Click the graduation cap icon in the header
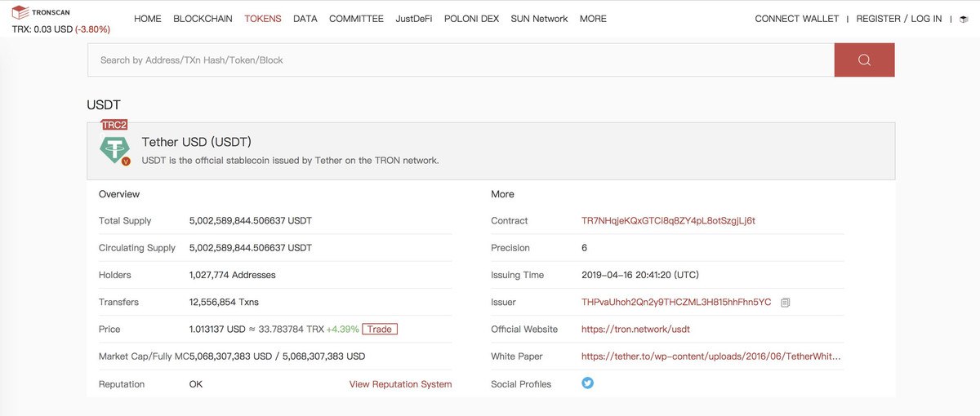The height and width of the screenshot is (416, 980). (x=964, y=19)
